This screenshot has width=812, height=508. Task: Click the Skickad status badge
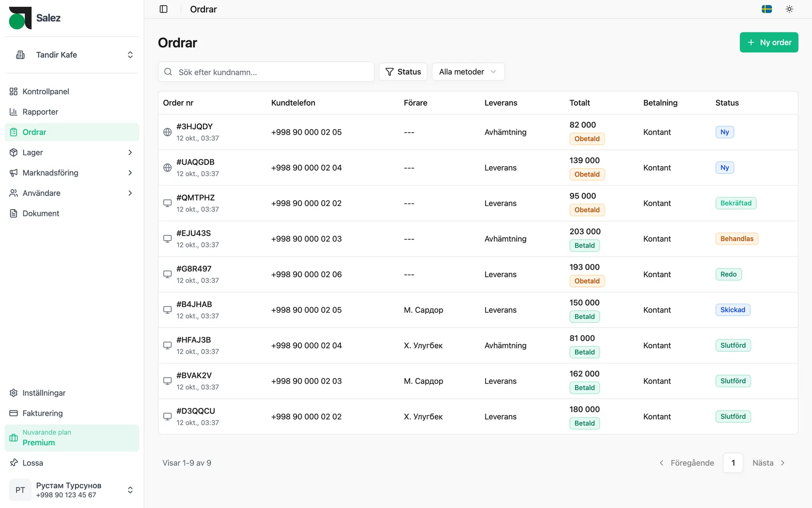733,310
